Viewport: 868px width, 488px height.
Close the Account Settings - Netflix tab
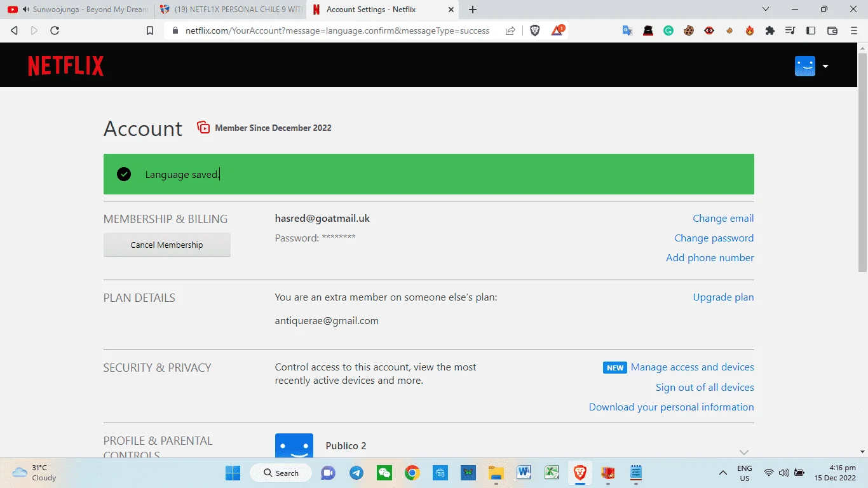pos(451,10)
